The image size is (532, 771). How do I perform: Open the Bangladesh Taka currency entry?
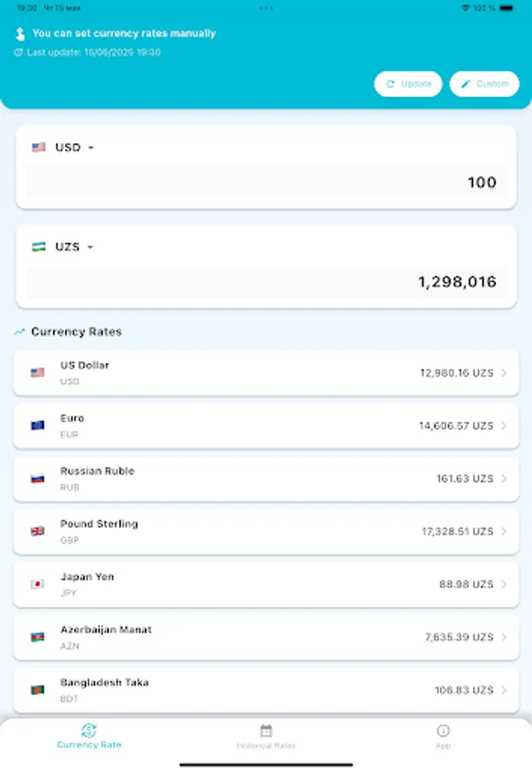[x=266, y=688]
